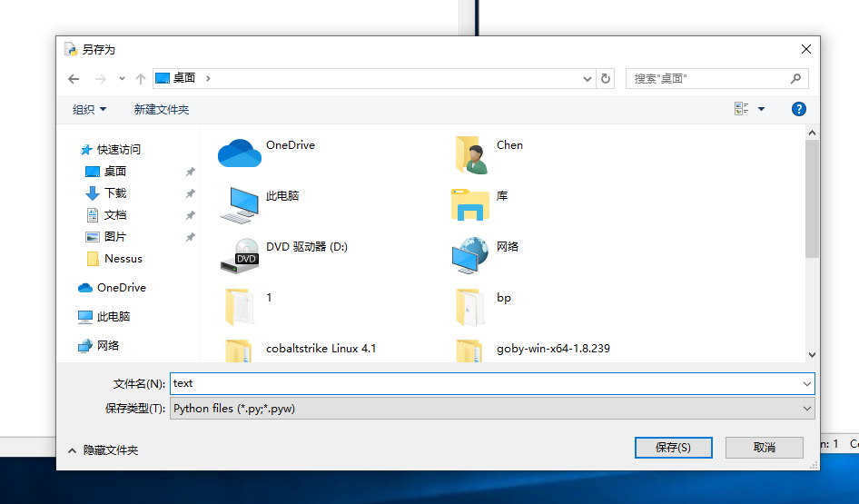
Task: Select the Chen user folder icon
Action: 470,154
